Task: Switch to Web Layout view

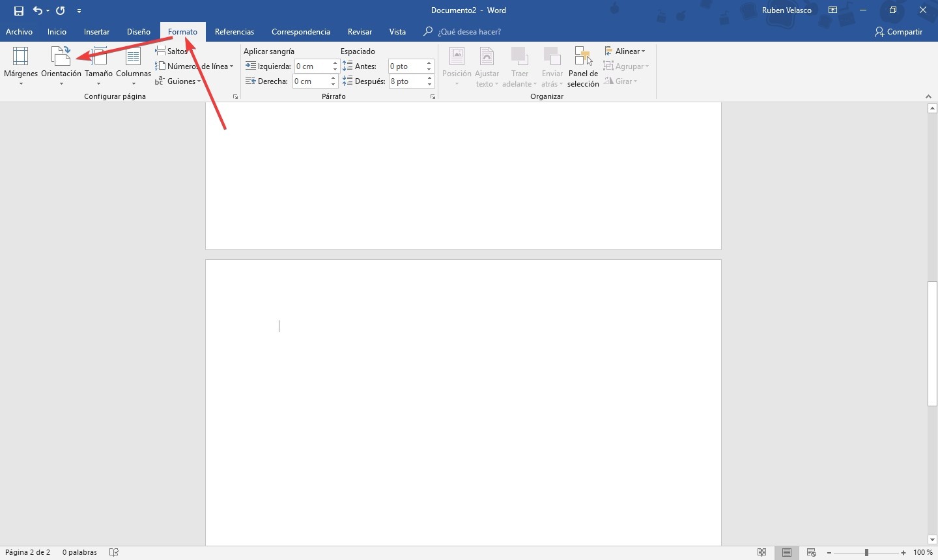Action: [x=812, y=552]
